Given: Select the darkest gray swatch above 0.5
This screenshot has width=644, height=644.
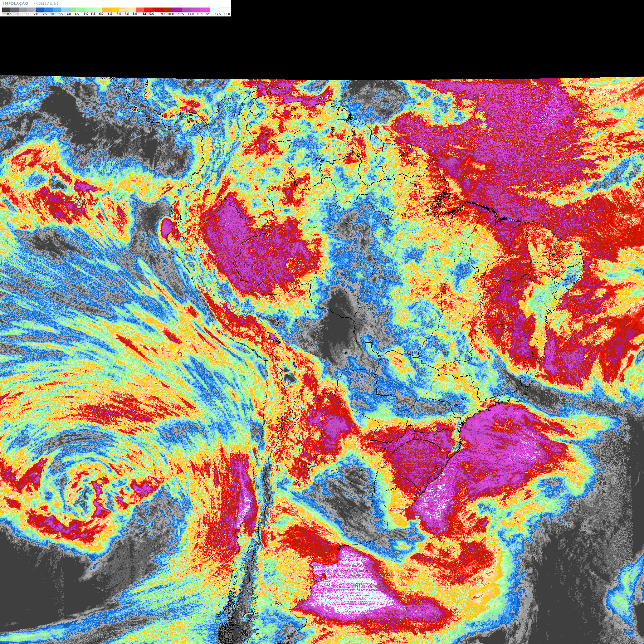Looking at the screenshot, I should tap(6, 10).
